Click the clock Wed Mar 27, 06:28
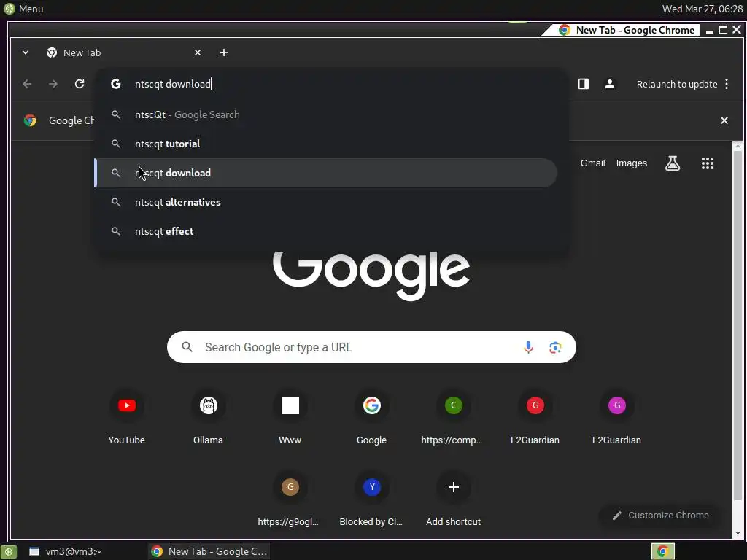The width and height of the screenshot is (747, 560). [x=703, y=9]
